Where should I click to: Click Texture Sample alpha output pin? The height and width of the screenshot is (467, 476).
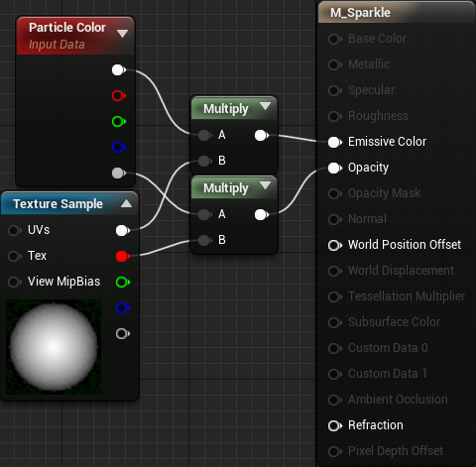click(123, 334)
